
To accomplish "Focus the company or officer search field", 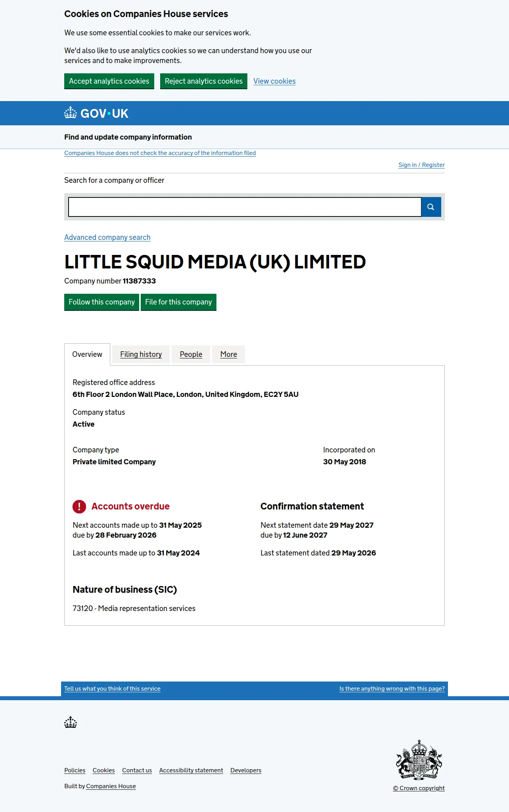I will click(245, 207).
